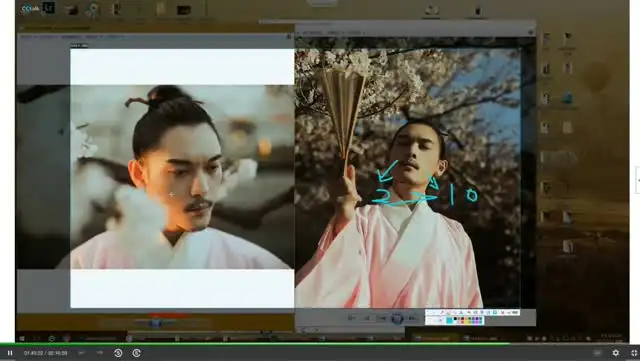640x361 pixels.
Task: Pick the black swatch in the drawing palette
Action: (456, 319)
